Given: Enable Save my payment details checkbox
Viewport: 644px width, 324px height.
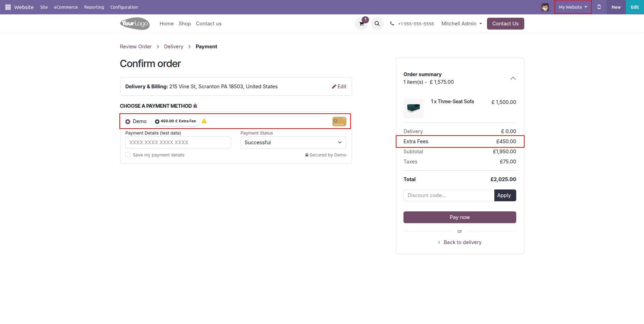Looking at the screenshot, I should (128, 155).
